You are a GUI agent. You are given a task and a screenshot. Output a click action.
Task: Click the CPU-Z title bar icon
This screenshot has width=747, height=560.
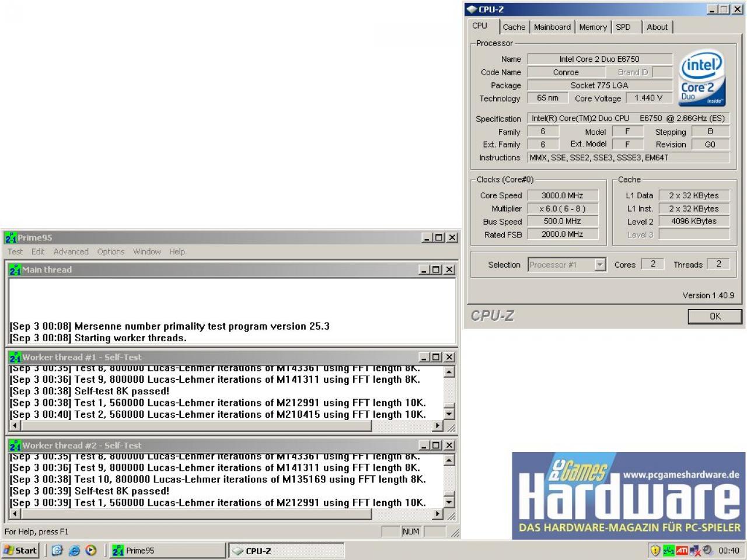[472, 9]
